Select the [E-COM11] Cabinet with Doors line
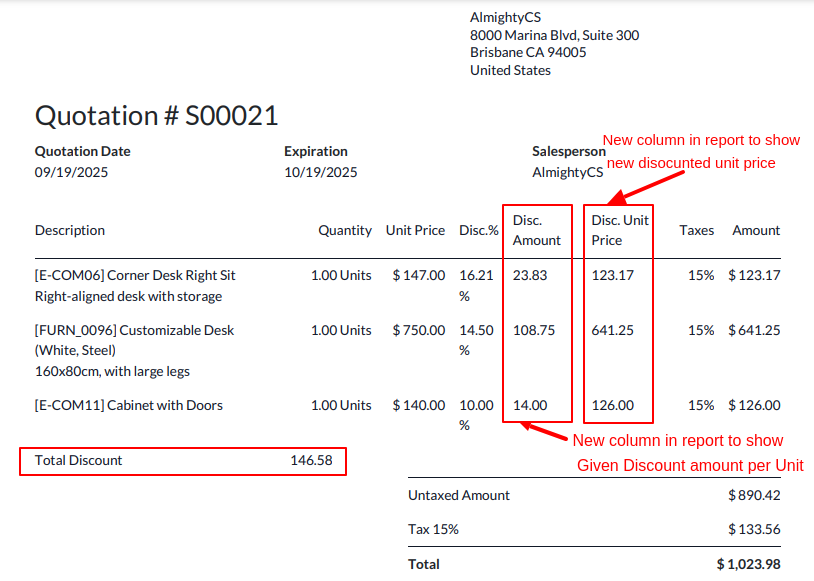The width and height of the screenshot is (814, 581). coord(129,405)
